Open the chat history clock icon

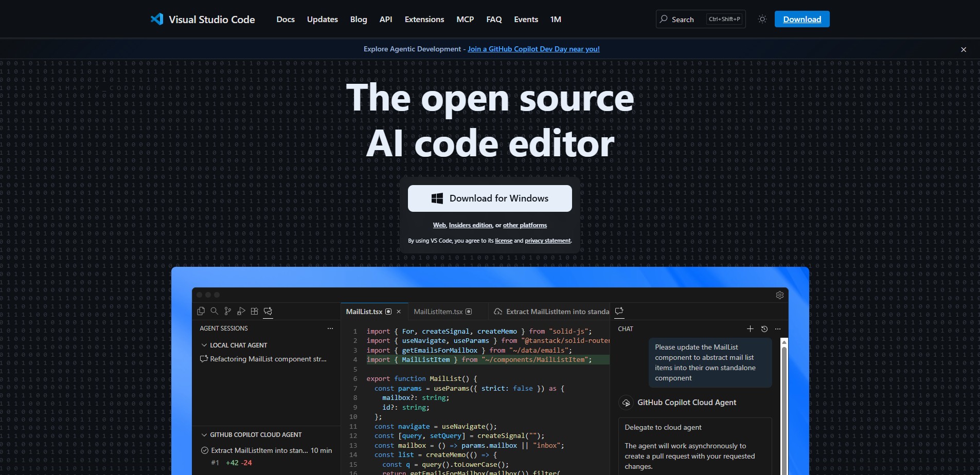764,329
